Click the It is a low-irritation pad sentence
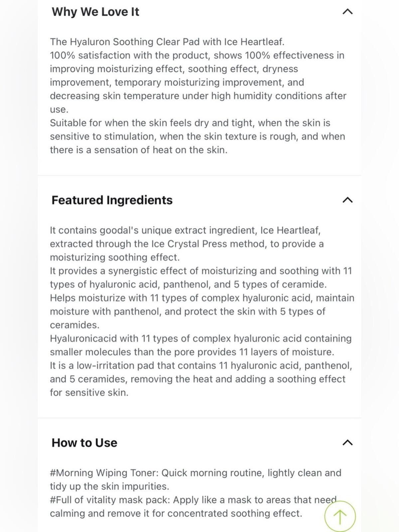Viewport: 399px width, 532px height. tap(201, 379)
